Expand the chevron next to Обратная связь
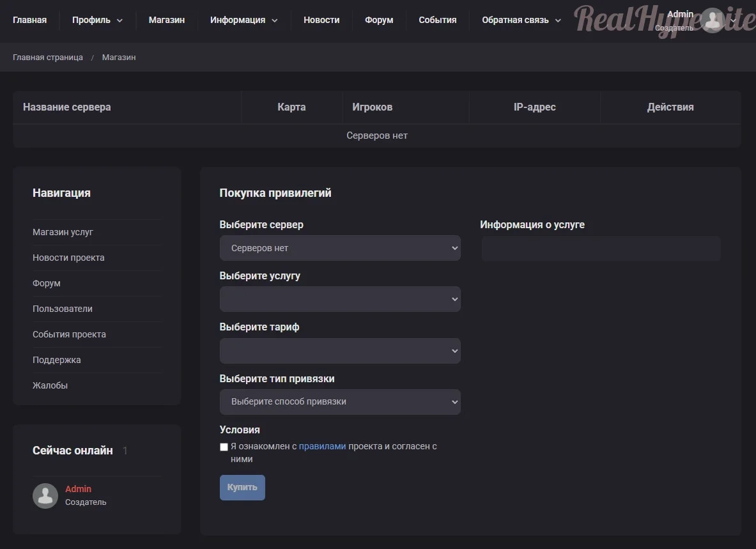This screenshot has width=756, height=549. point(558,20)
